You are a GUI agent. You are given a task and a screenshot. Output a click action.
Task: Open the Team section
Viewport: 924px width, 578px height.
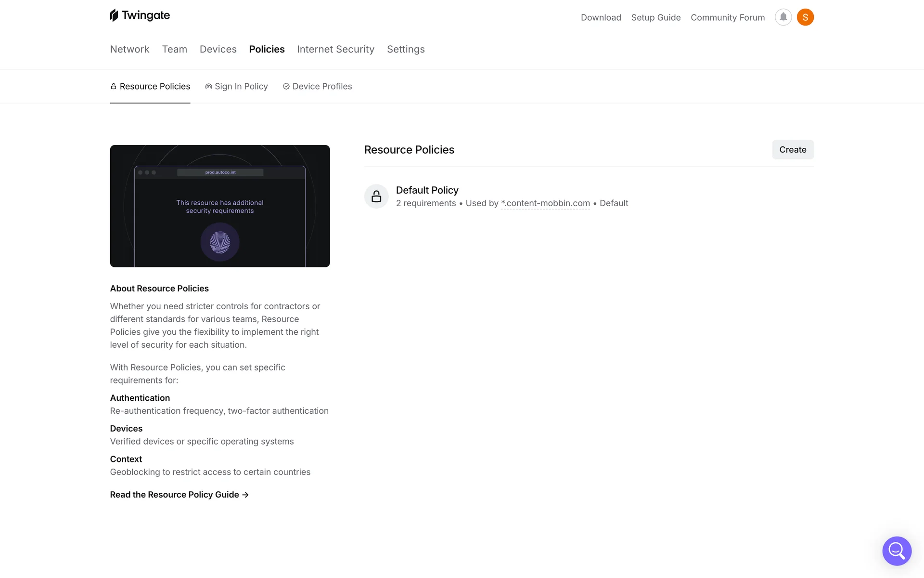(174, 49)
